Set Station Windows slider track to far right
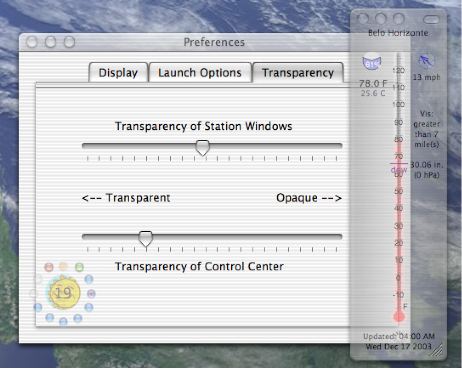 point(339,146)
